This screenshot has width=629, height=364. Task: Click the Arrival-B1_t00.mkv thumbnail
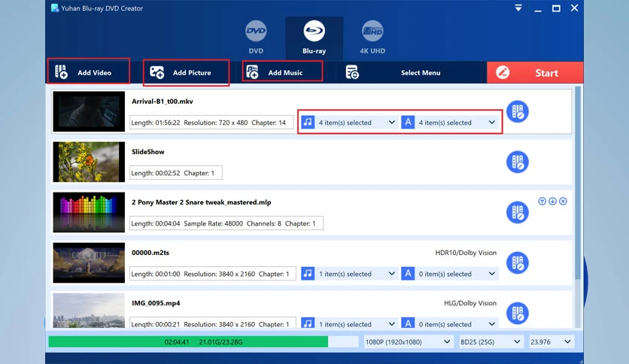89,111
